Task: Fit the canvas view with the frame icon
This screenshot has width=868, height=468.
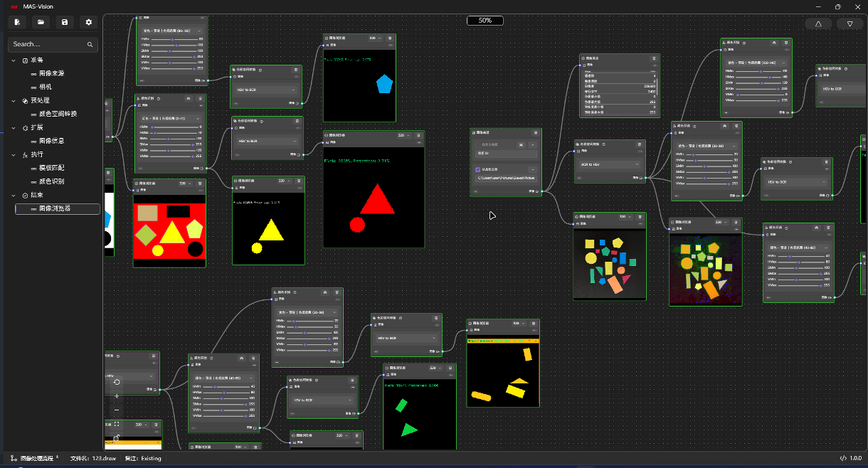Action: (117, 424)
